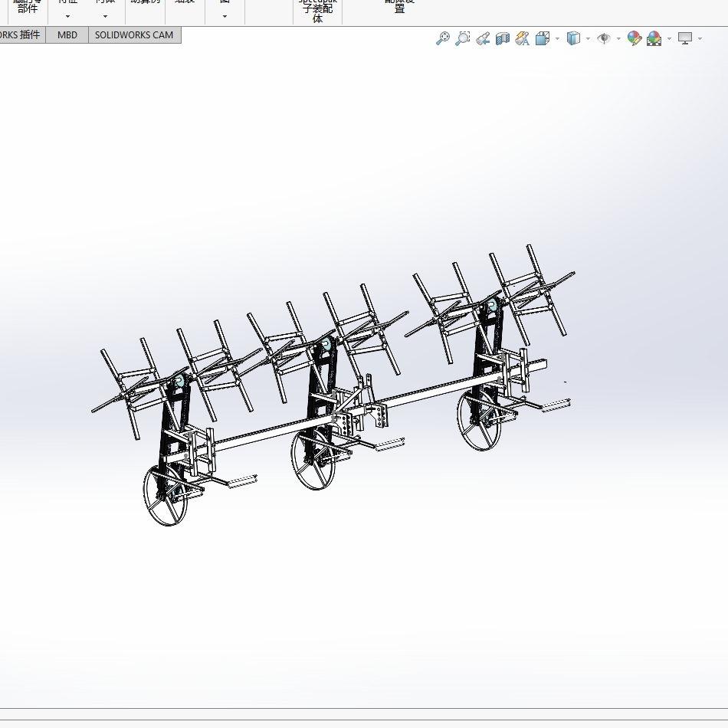Click the Apply Scene icon
Screen dimensions: 728x728
[654, 38]
